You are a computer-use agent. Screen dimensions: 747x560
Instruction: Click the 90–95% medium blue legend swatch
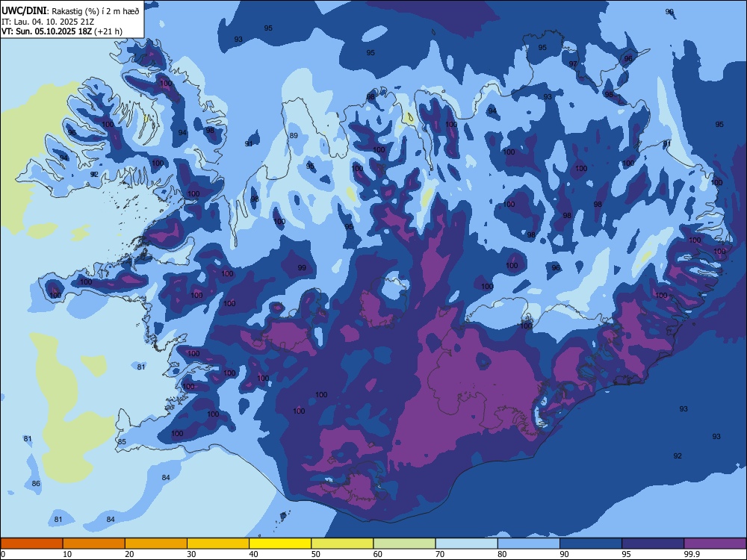pyautogui.click(x=591, y=544)
